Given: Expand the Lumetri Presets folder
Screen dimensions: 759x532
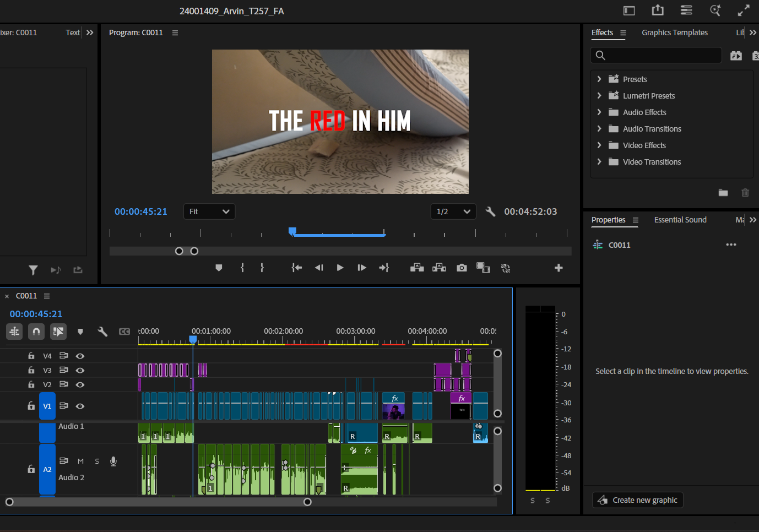Looking at the screenshot, I should pyautogui.click(x=599, y=96).
